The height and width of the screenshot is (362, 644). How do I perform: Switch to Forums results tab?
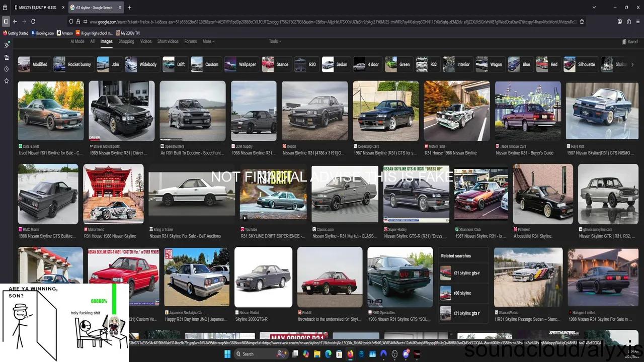(190, 41)
